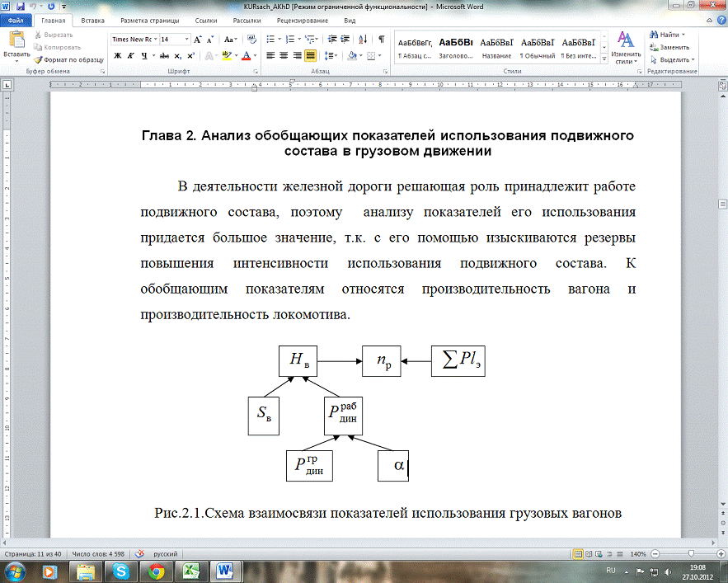Click the proofing check icon in status bar
Image resolution: width=728 pixels, height=583 pixels.
pyautogui.click(x=139, y=554)
